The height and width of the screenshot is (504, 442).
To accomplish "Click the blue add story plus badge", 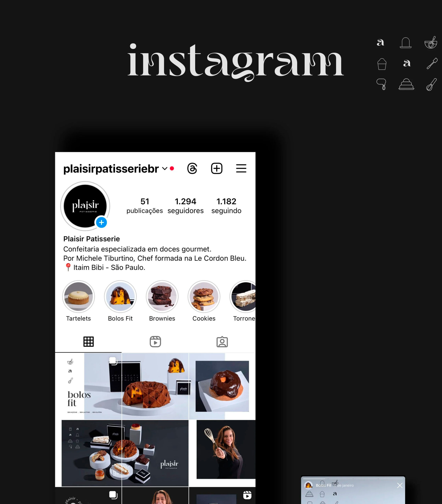I will click(101, 223).
